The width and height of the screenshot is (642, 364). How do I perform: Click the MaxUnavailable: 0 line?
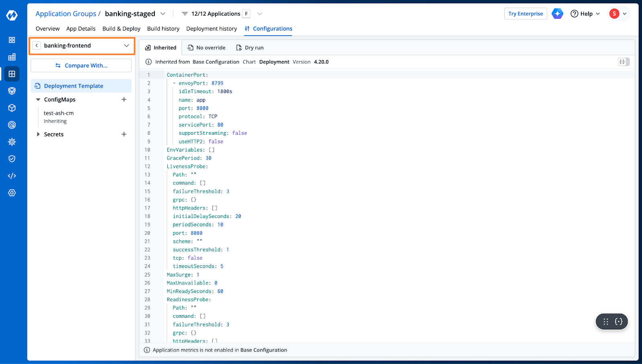[192, 283]
